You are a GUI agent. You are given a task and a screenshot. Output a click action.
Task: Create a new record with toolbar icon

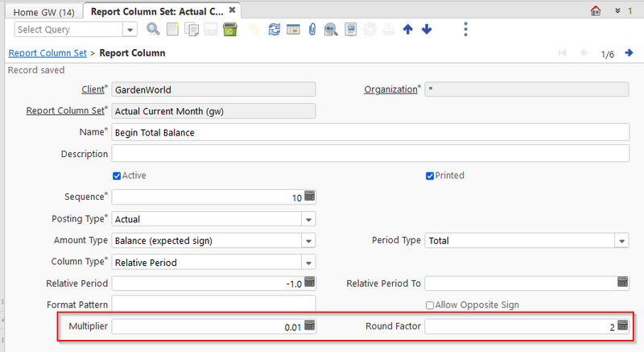click(x=173, y=30)
